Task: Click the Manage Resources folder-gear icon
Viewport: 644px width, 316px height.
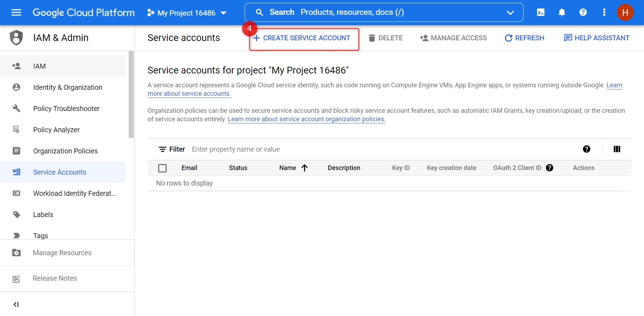Action: point(16,253)
